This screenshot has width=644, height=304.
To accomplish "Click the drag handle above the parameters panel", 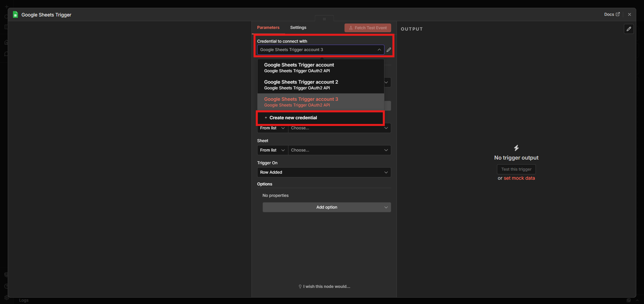I will [324, 19].
